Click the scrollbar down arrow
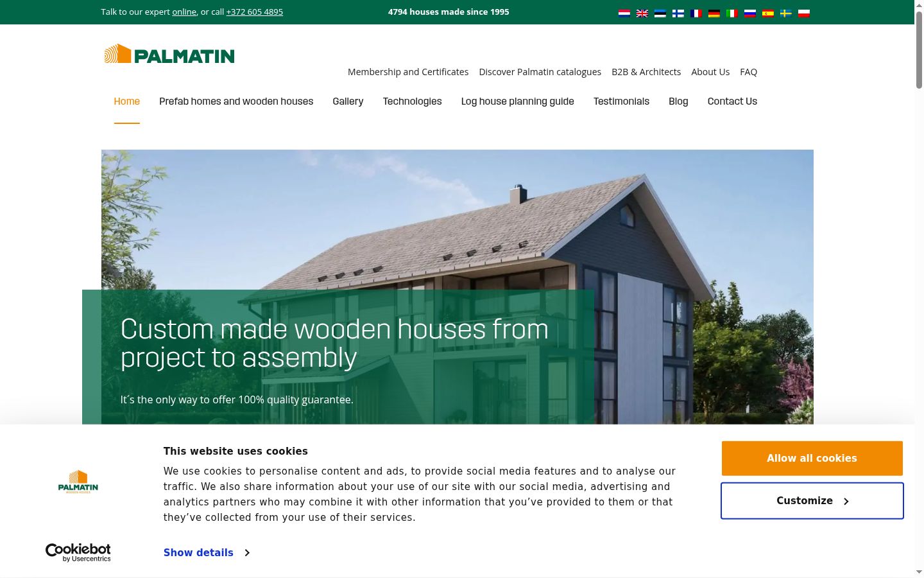 (x=919, y=572)
